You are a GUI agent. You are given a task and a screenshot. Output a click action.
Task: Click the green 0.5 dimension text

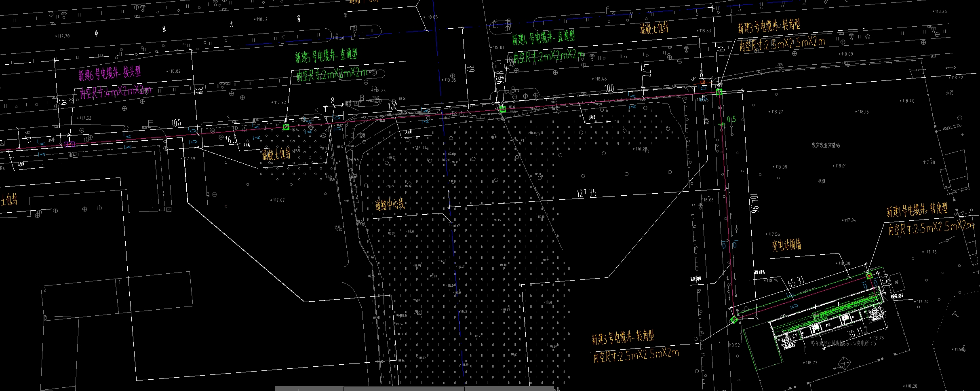tap(732, 120)
